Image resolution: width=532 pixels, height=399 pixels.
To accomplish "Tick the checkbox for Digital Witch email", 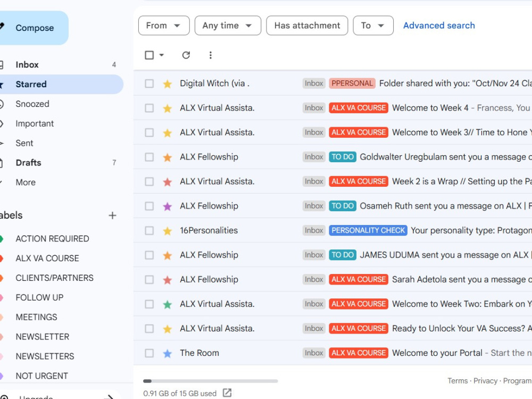I will 149,84.
